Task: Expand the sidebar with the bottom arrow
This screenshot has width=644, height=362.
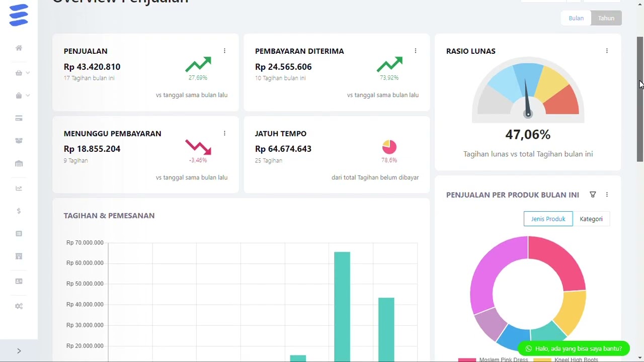Action: [x=19, y=351]
